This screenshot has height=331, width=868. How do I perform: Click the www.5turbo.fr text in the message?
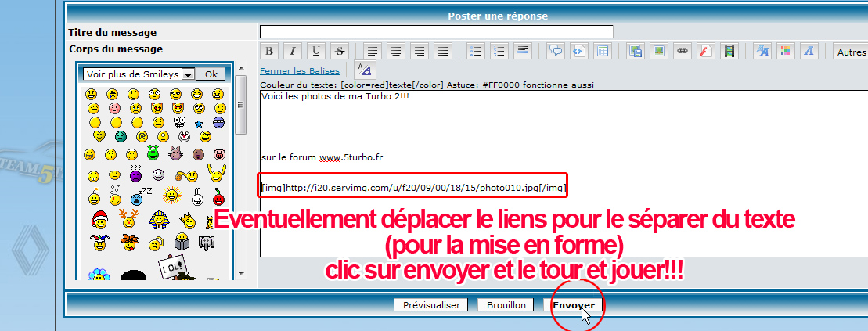[351, 157]
